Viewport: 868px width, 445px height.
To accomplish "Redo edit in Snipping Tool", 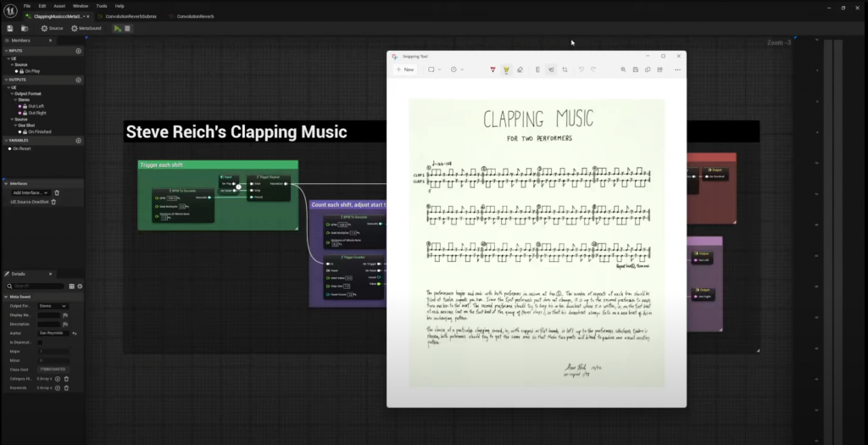I will pyautogui.click(x=593, y=70).
